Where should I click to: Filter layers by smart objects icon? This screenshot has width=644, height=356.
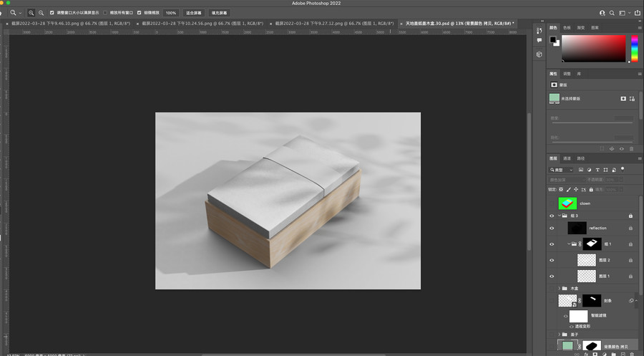point(614,170)
